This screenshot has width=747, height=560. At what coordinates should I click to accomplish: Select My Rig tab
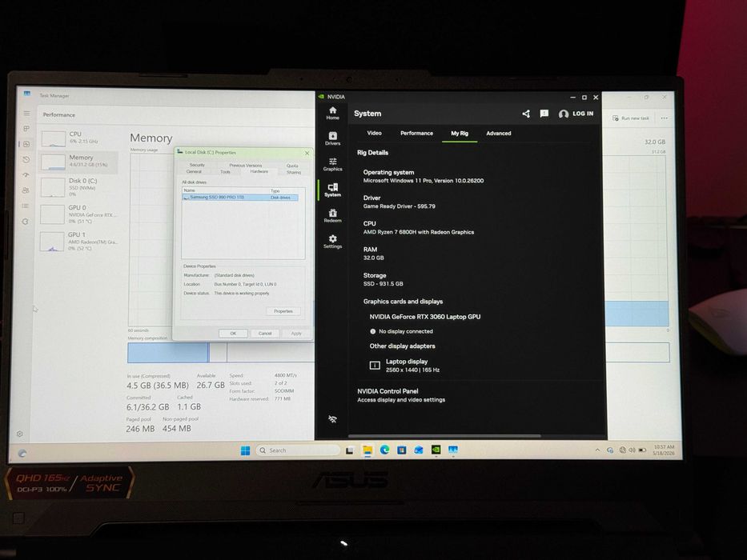coord(460,134)
